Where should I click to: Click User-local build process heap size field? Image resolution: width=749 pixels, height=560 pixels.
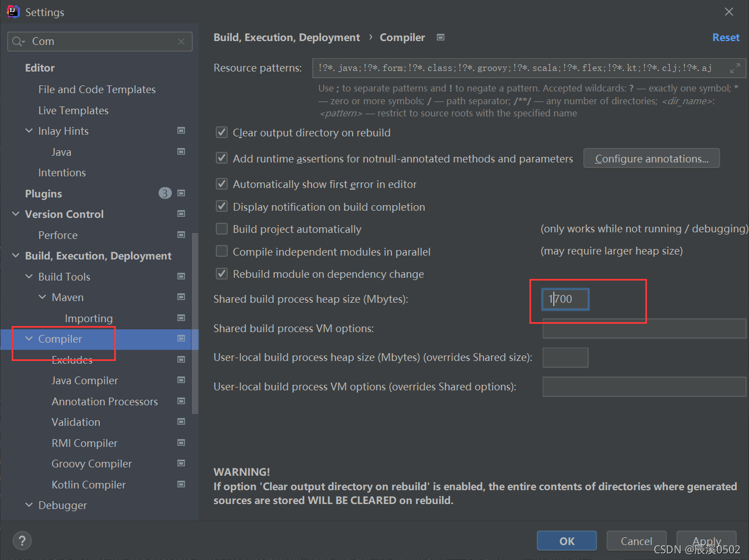click(565, 358)
